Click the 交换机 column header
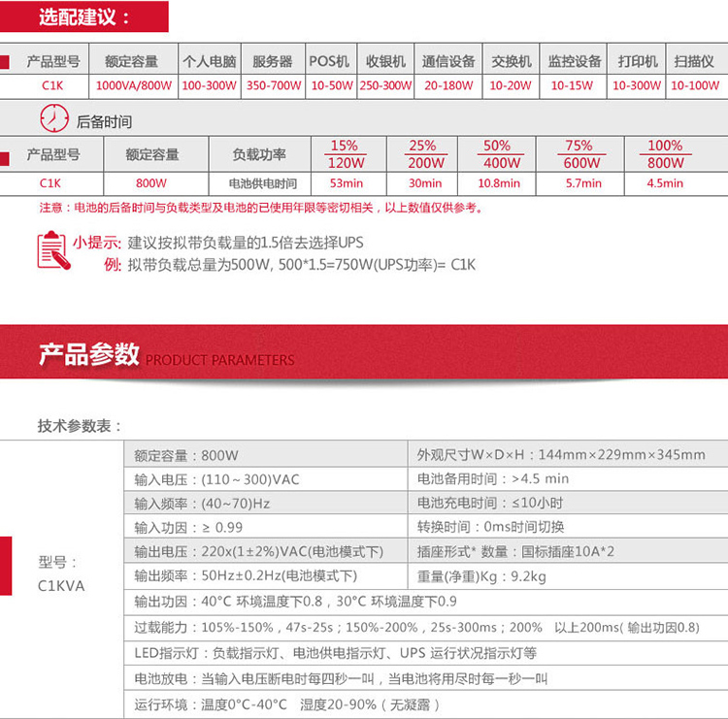Image resolution: width=728 pixels, height=719 pixels. 512,61
